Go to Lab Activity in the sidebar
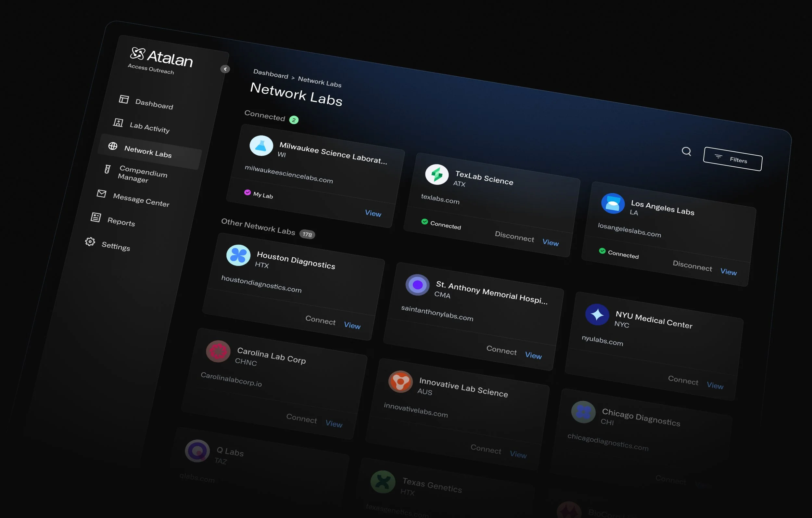 149,127
